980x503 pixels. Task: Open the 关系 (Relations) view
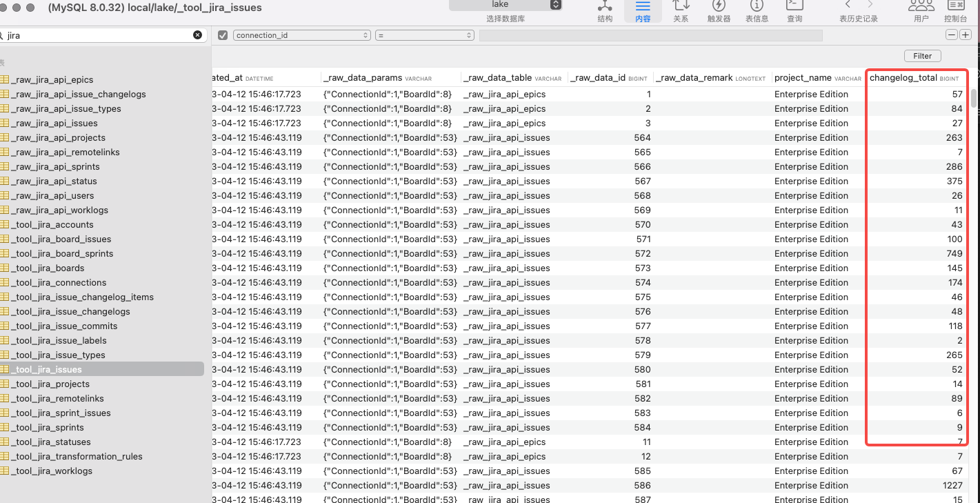[x=681, y=12]
